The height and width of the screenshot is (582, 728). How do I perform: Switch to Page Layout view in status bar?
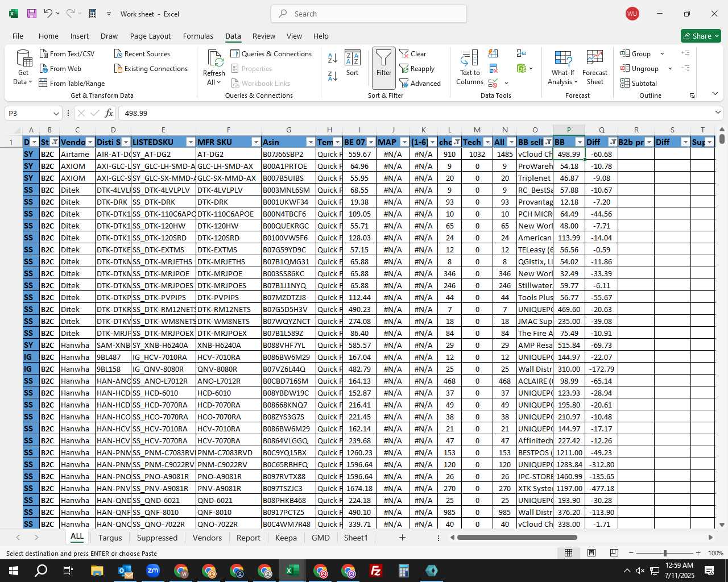click(591, 553)
